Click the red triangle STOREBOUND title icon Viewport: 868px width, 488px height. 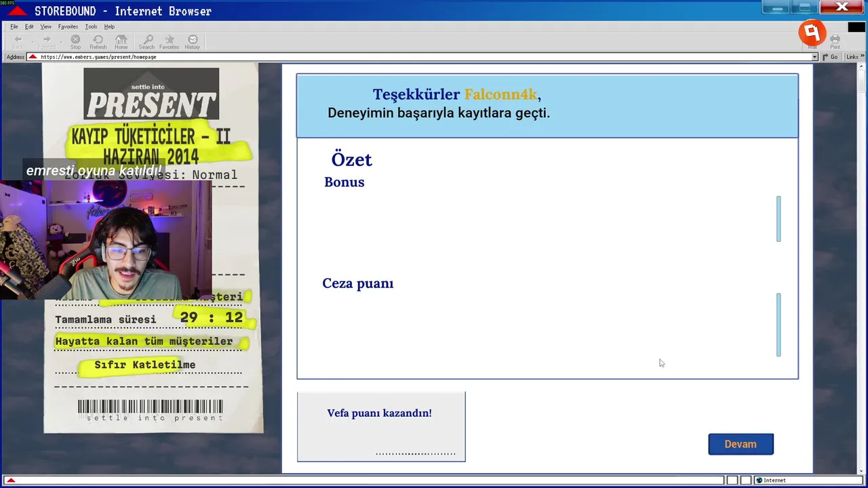(x=17, y=11)
